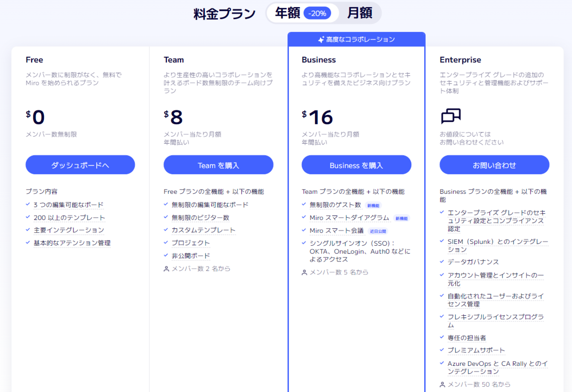Click the 新機能 badge beside Miro スマートダイアグラム
Viewport: 572px width, 392px height.
tap(402, 218)
